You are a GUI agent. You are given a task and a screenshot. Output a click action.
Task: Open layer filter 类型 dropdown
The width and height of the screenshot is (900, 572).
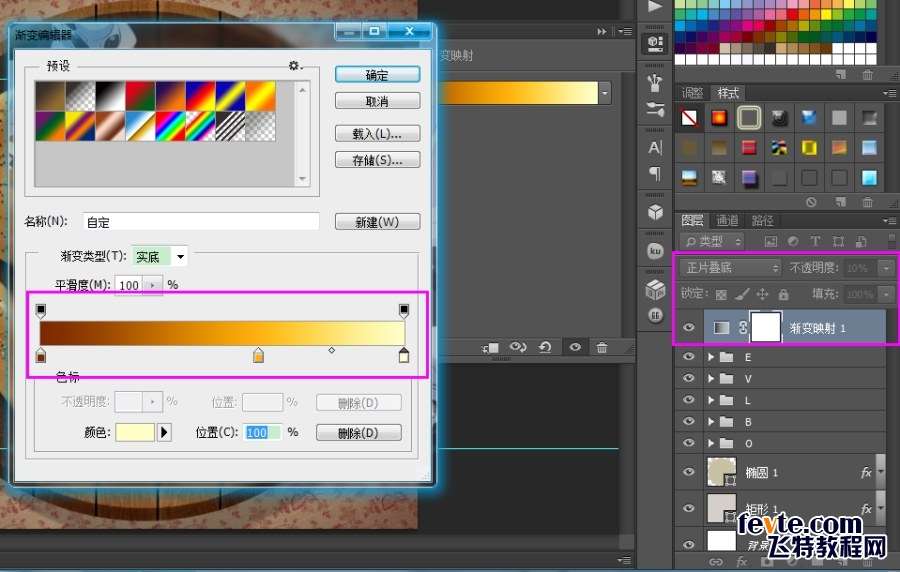click(x=712, y=242)
